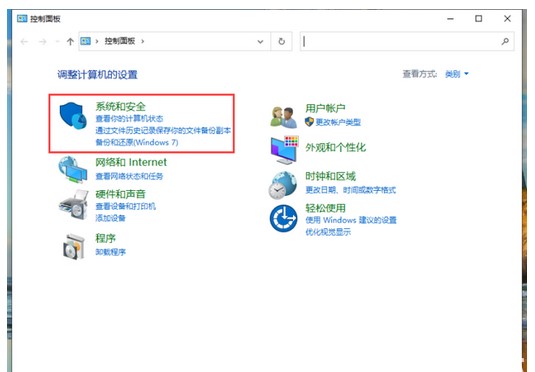Open 外观和个性化 category
The image size is (535, 372).
(335, 147)
